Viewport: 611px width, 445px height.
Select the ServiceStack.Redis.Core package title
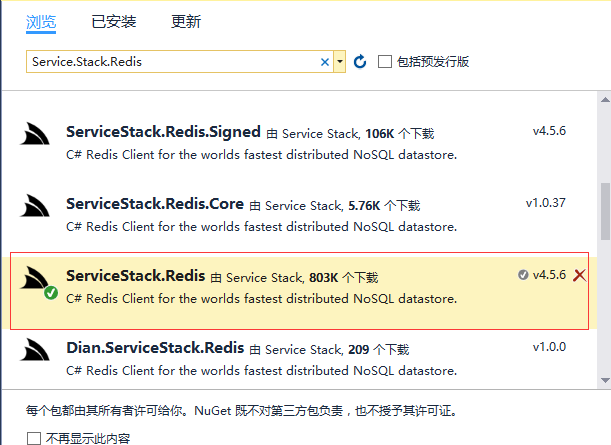coord(155,204)
